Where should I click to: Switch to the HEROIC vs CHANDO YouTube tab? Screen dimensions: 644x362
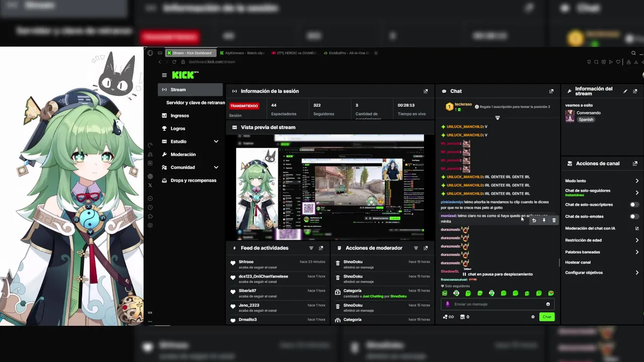click(x=294, y=53)
